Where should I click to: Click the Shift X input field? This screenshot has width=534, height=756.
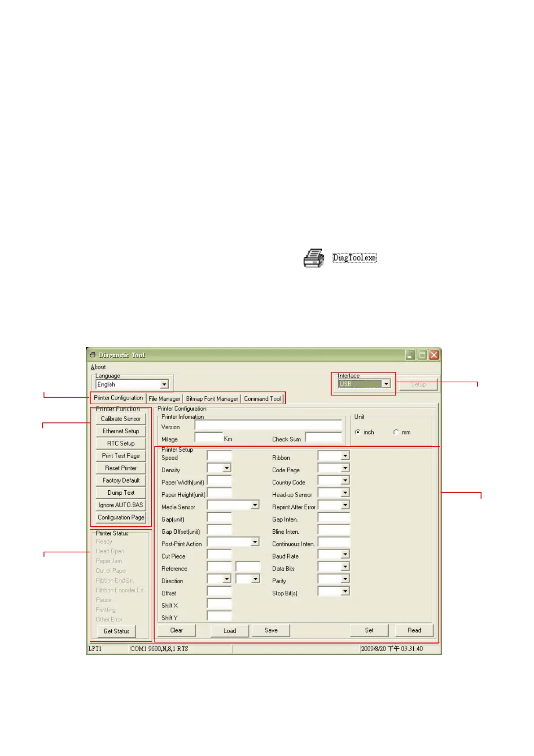219,604
